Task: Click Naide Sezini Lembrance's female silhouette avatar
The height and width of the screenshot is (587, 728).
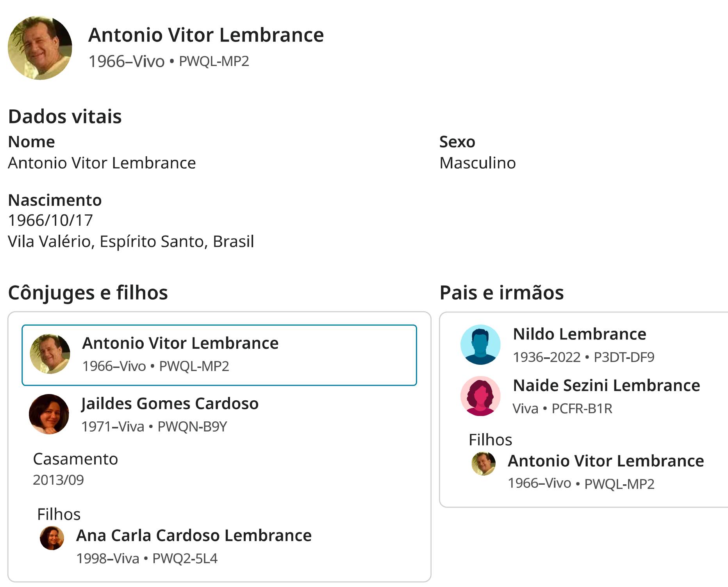Action: 480,396
